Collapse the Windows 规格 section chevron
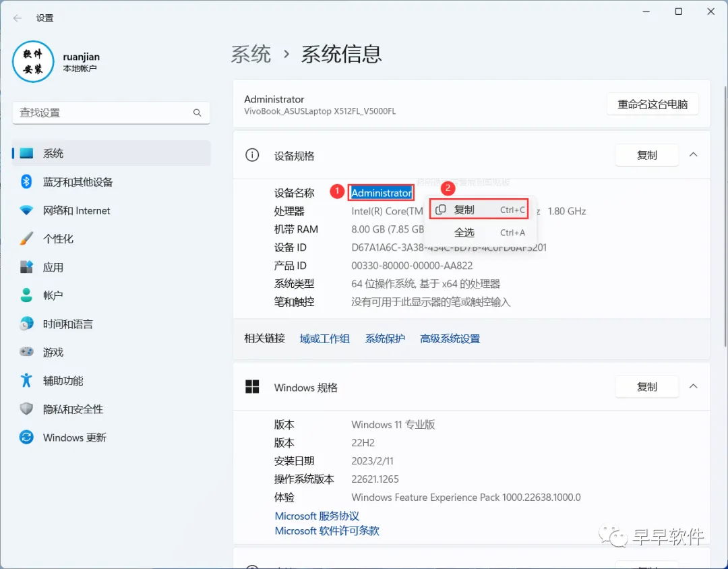This screenshot has height=569, width=728. coord(693,387)
